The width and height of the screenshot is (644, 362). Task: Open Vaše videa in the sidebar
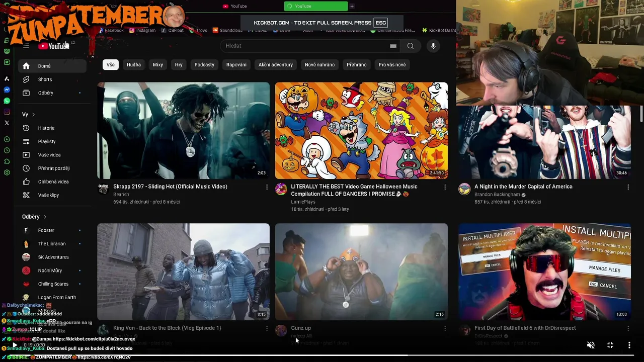(52, 155)
